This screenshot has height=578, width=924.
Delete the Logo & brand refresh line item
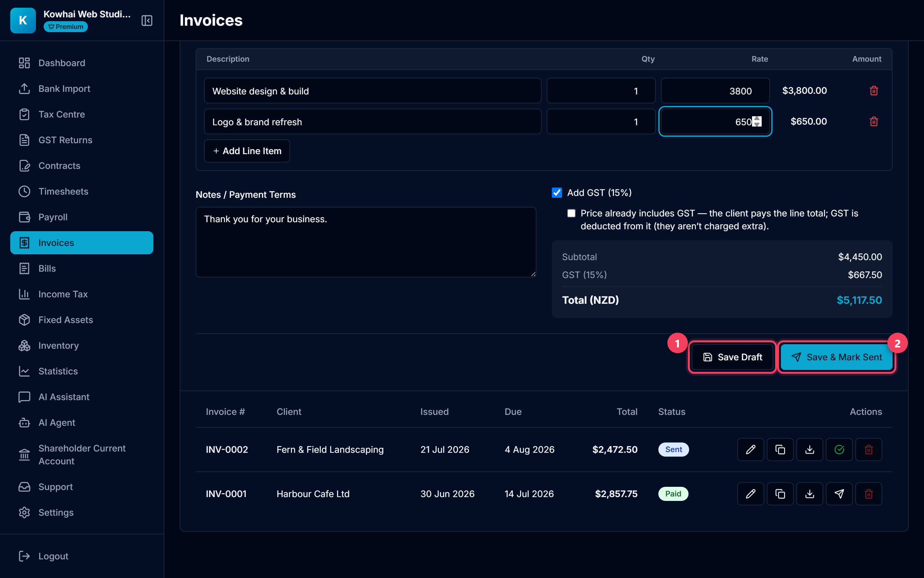pos(874,122)
